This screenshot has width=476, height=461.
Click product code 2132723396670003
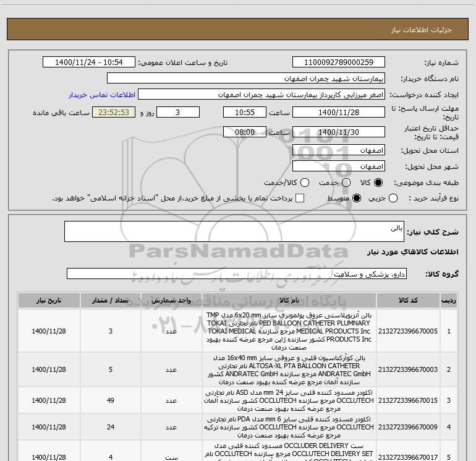coord(408,369)
